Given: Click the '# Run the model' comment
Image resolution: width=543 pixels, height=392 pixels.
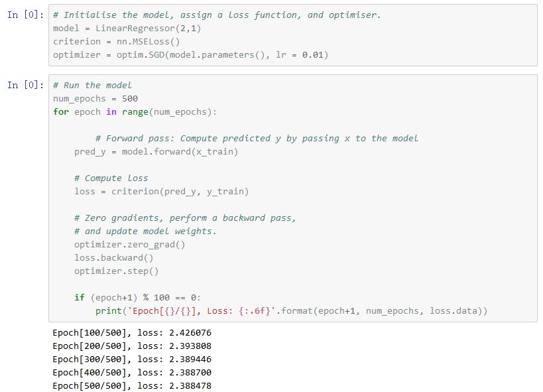Looking at the screenshot, I should pyautogui.click(x=93, y=85).
